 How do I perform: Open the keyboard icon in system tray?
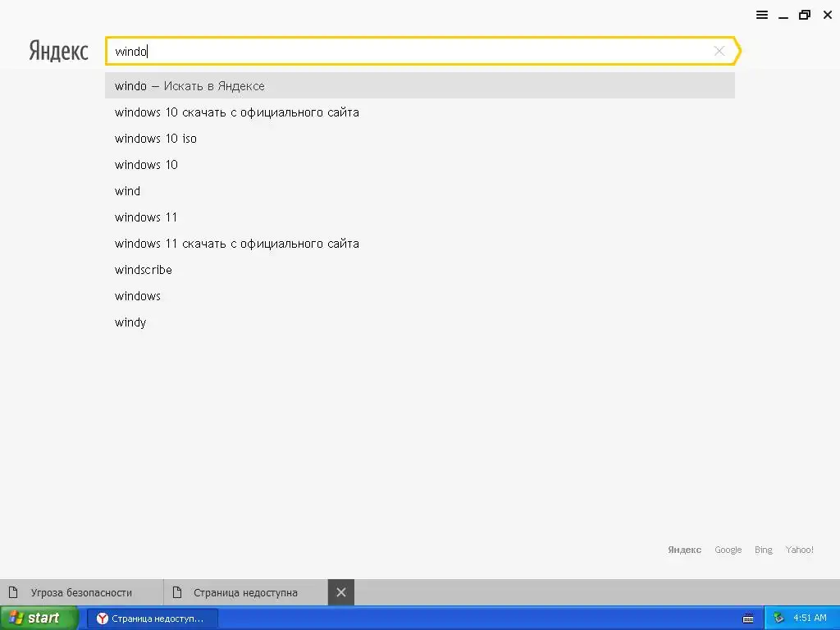click(748, 619)
